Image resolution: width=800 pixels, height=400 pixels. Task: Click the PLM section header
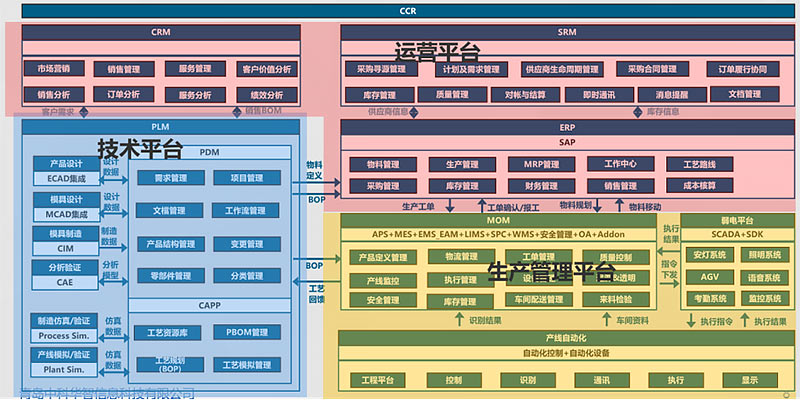(160, 128)
